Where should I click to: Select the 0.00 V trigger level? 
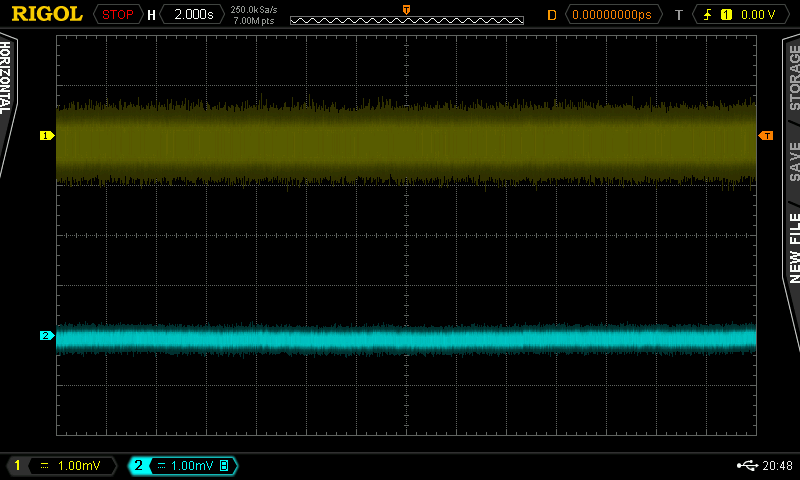[x=757, y=15]
